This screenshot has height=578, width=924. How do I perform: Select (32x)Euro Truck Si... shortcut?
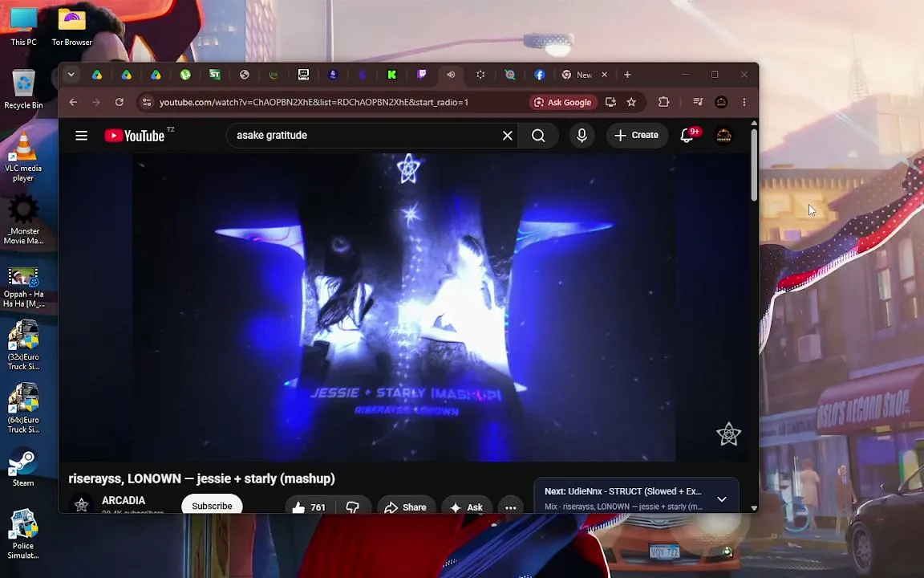click(x=23, y=345)
